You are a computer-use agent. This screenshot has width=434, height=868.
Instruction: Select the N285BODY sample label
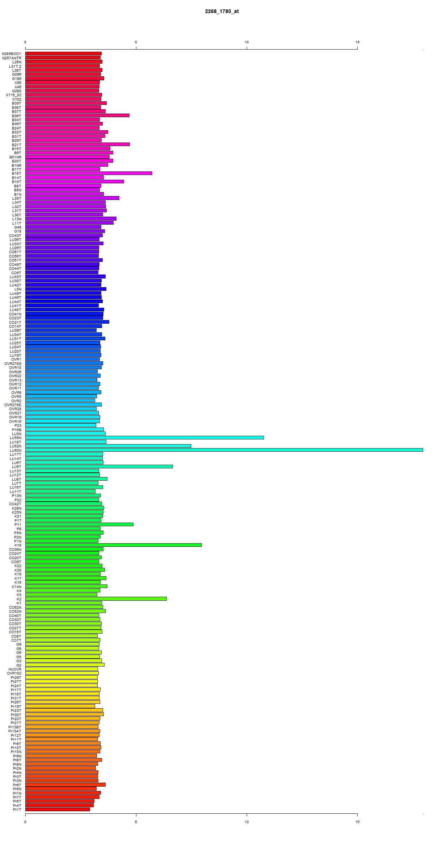(12, 54)
